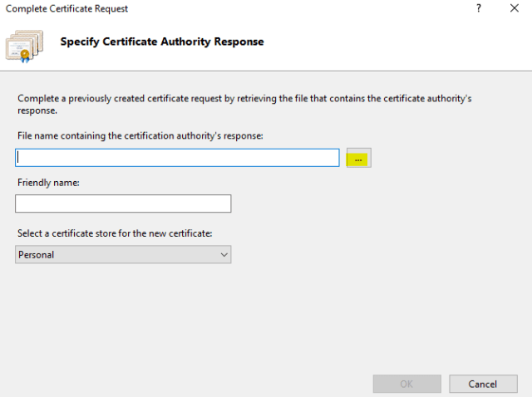Click the 'Specify Certificate Authority Response' heading

click(x=162, y=42)
